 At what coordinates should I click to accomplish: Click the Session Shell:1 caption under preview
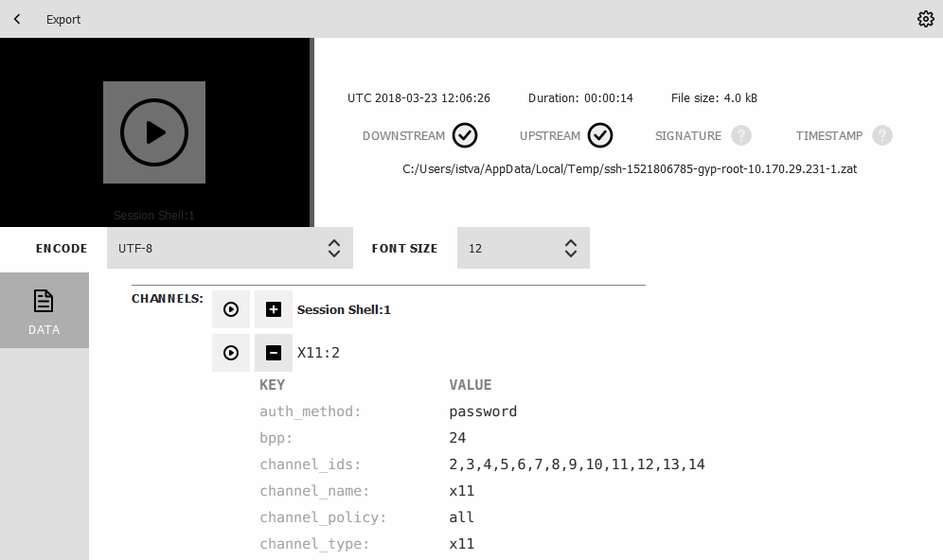click(x=154, y=215)
